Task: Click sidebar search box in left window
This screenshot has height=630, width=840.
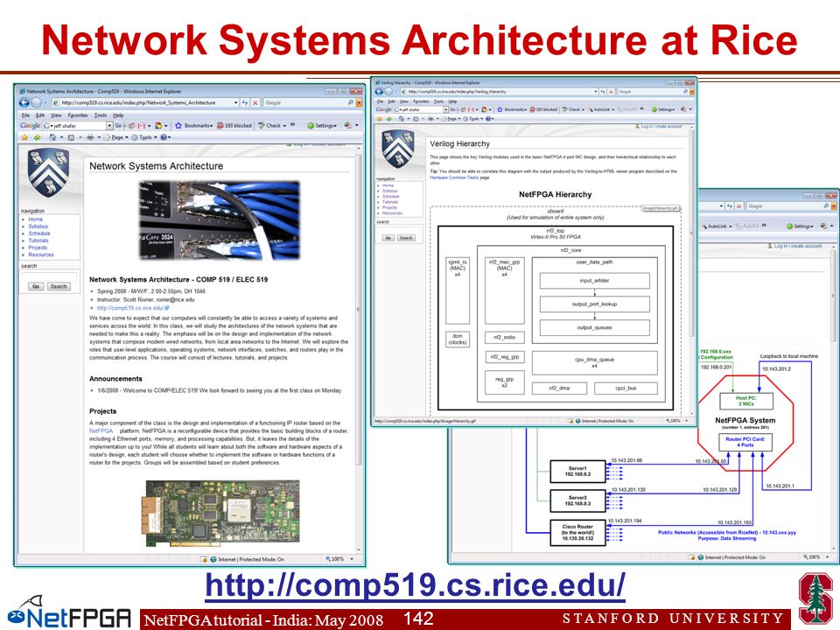Action: (49, 276)
